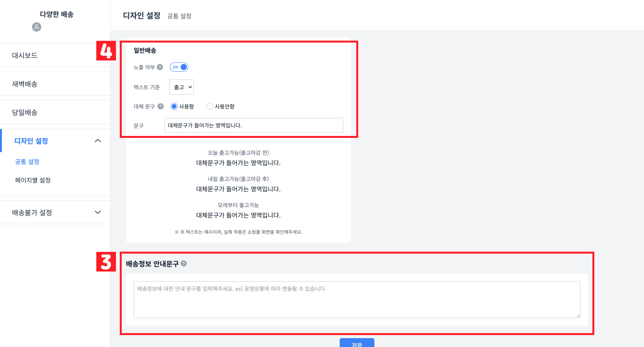Click the user profile avatar icon

click(37, 27)
